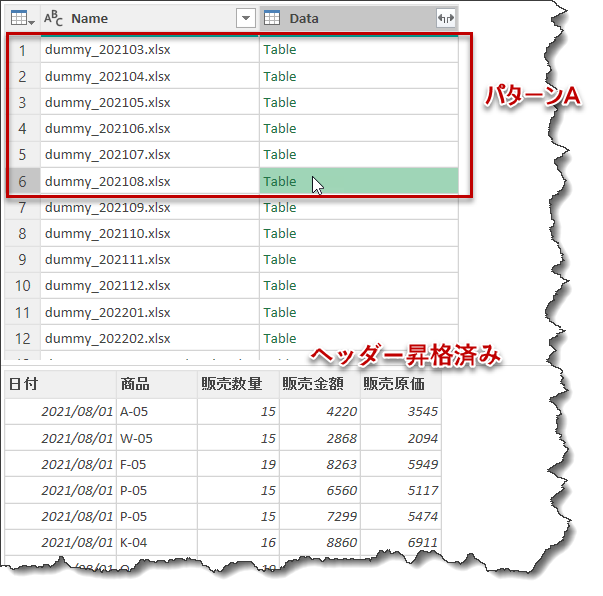Open the Name column filter dropdown
The width and height of the screenshot is (603, 596).
[246, 18]
